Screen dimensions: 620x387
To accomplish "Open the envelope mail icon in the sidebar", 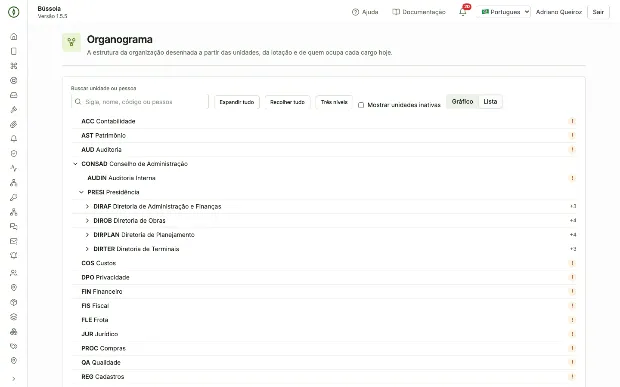I will coord(13,241).
